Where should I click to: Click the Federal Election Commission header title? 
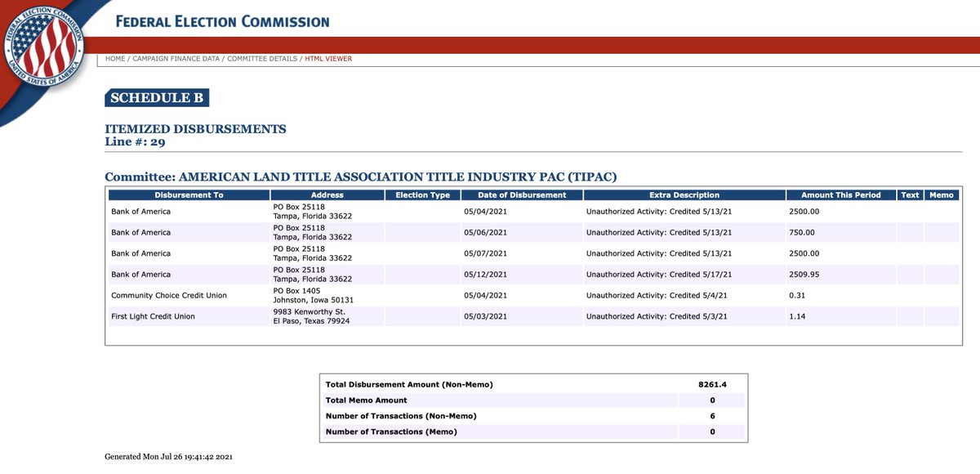(x=222, y=21)
